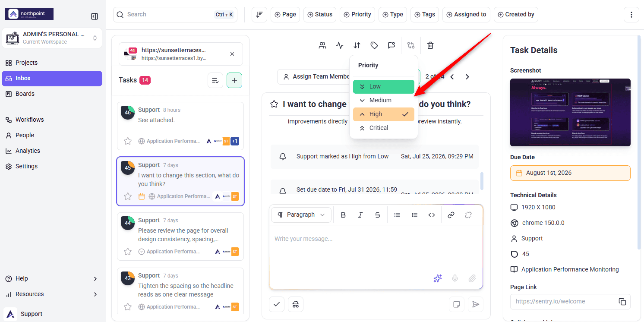The height and width of the screenshot is (322, 644).
Task: Click the flag status icon in task toolbar
Action: click(x=391, y=45)
